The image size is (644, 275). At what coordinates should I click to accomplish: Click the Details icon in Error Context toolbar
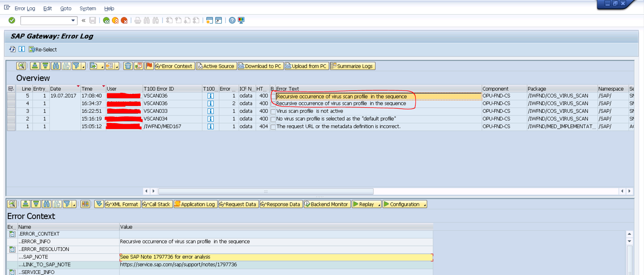[x=12, y=204]
